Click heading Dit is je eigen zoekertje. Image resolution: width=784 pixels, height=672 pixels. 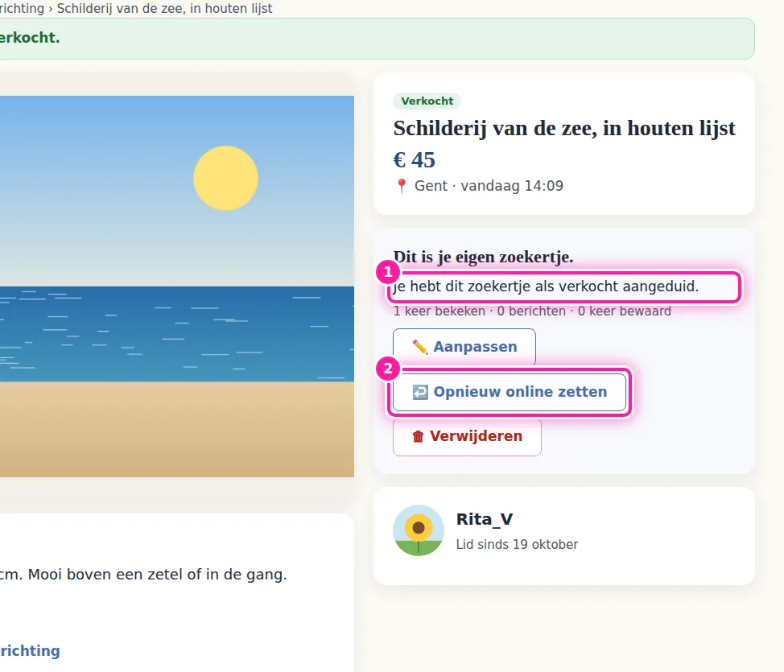coord(483,257)
